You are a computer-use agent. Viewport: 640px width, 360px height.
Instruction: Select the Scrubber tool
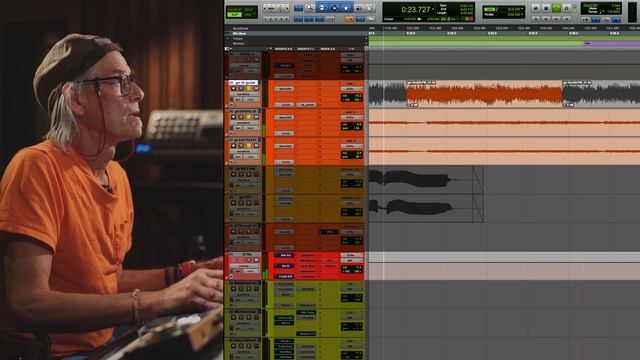tap(358, 8)
